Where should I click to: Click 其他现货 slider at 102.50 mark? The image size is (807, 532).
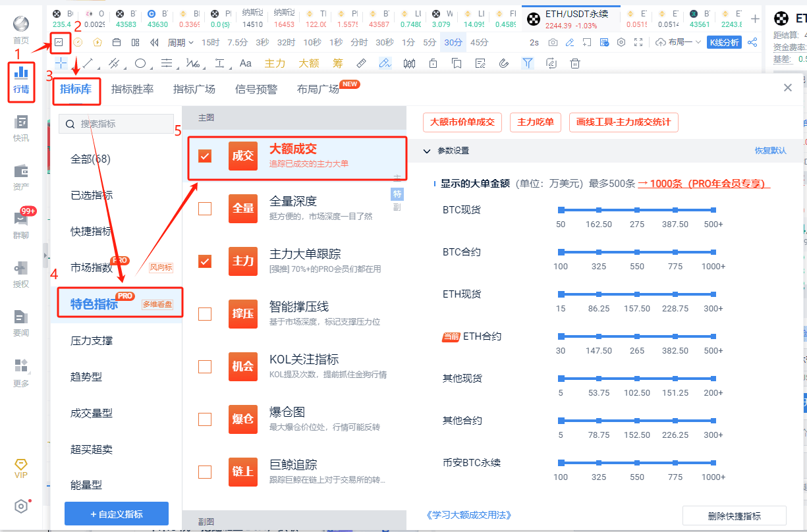637,379
